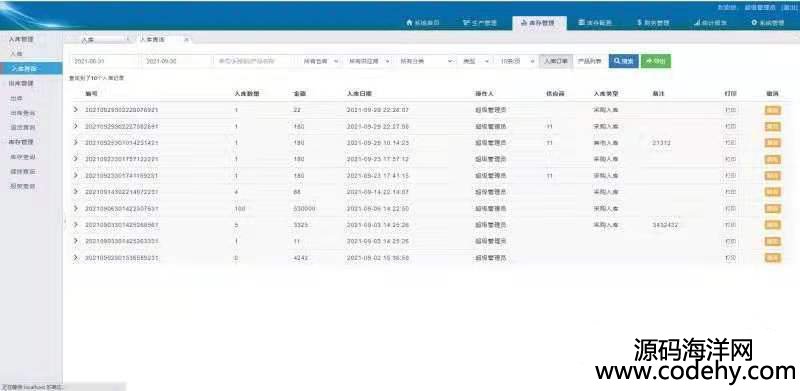Open the 所有仓库 warehouse dropdown
The height and width of the screenshot is (391, 800).
coord(320,61)
